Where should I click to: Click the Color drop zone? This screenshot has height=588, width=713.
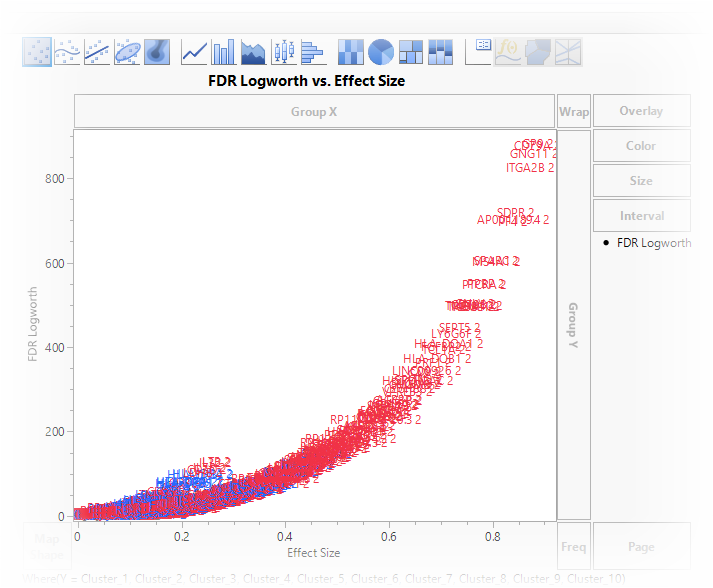pyautogui.click(x=641, y=146)
